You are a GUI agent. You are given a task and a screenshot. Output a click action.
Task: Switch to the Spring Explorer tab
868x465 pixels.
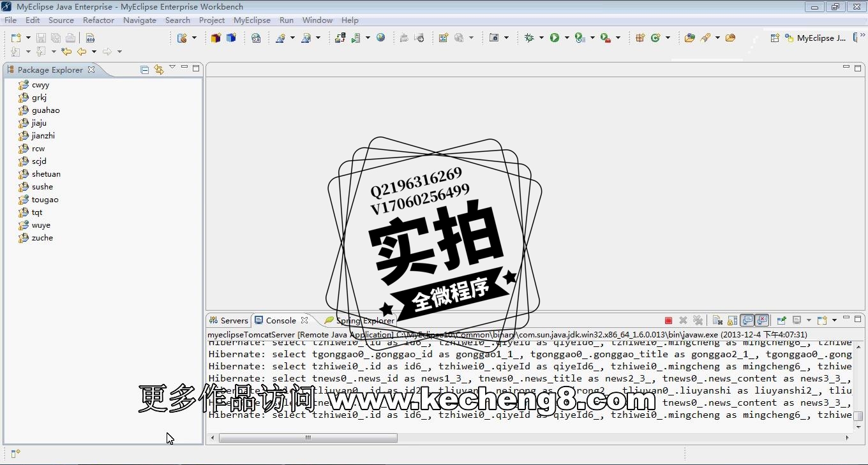coord(359,320)
